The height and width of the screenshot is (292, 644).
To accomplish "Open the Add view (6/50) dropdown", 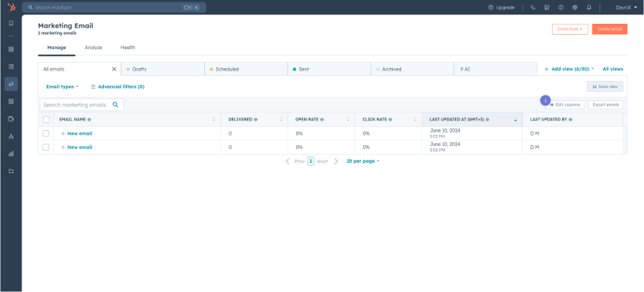I will (569, 69).
